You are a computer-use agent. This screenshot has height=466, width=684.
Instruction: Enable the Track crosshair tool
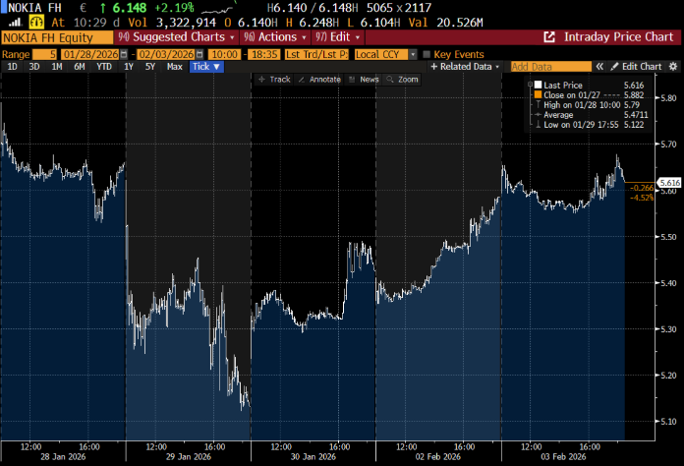(274, 79)
